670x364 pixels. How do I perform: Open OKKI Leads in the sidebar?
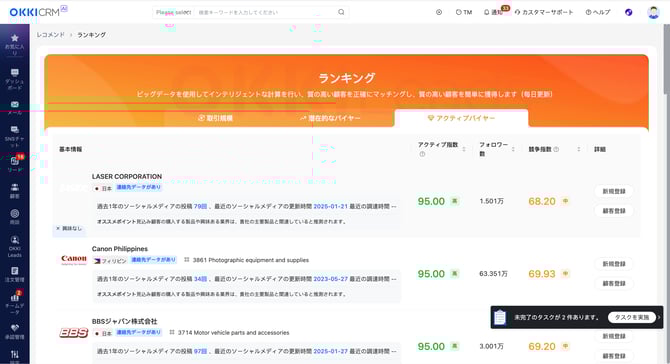click(x=15, y=247)
